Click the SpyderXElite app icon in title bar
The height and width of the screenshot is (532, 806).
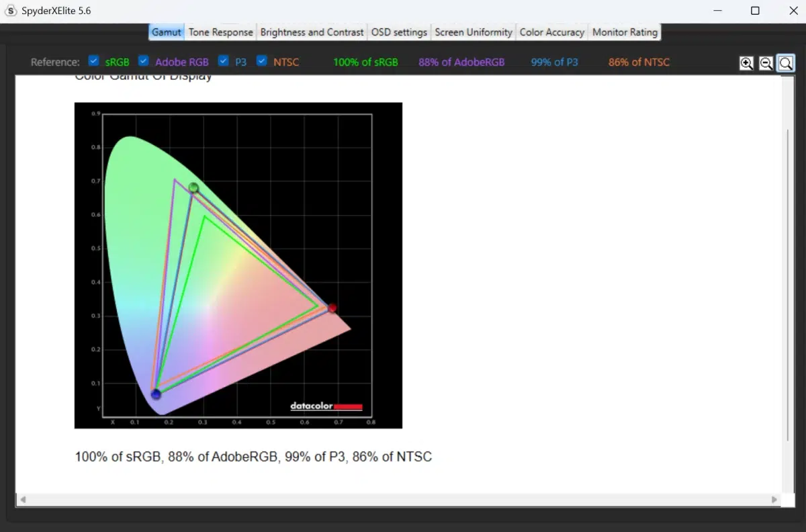(11, 11)
